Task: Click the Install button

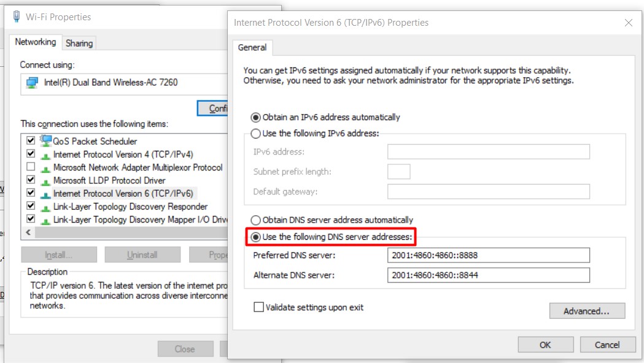Action: (x=59, y=254)
